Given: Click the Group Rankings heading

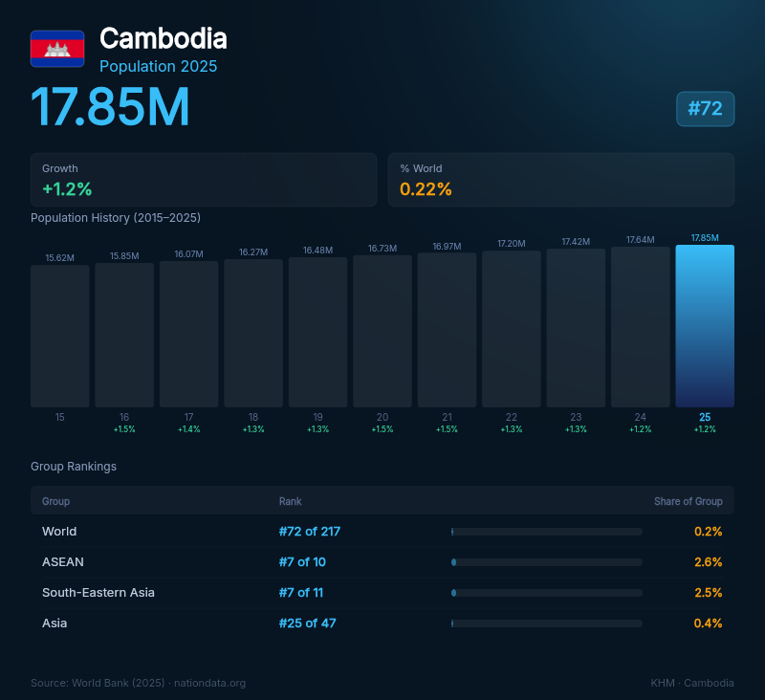Looking at the screenshot, I should click(x=74, y=467).
